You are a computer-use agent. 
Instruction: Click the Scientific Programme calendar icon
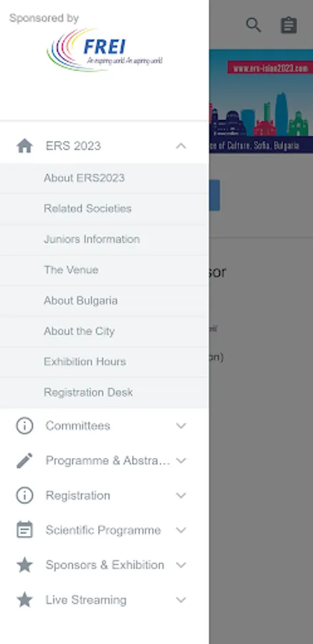coord(24,530)
